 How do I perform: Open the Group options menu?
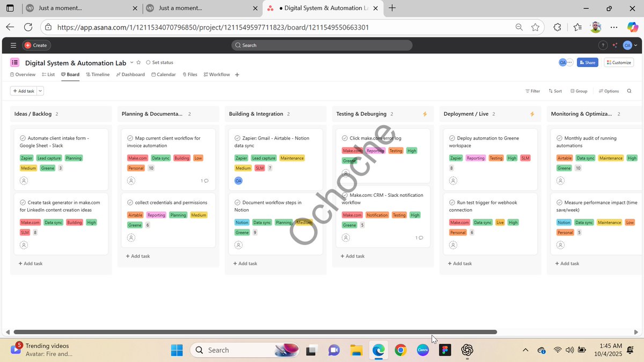click(x=579, y=91)
